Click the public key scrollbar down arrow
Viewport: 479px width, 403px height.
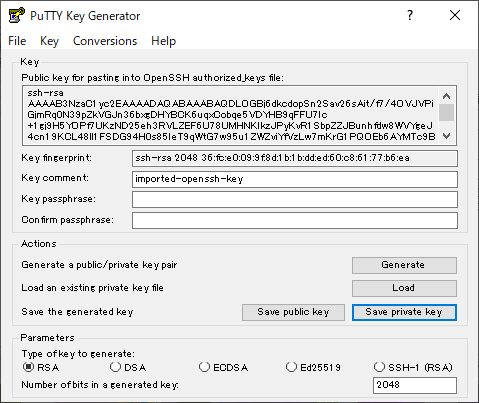point(446,136)
